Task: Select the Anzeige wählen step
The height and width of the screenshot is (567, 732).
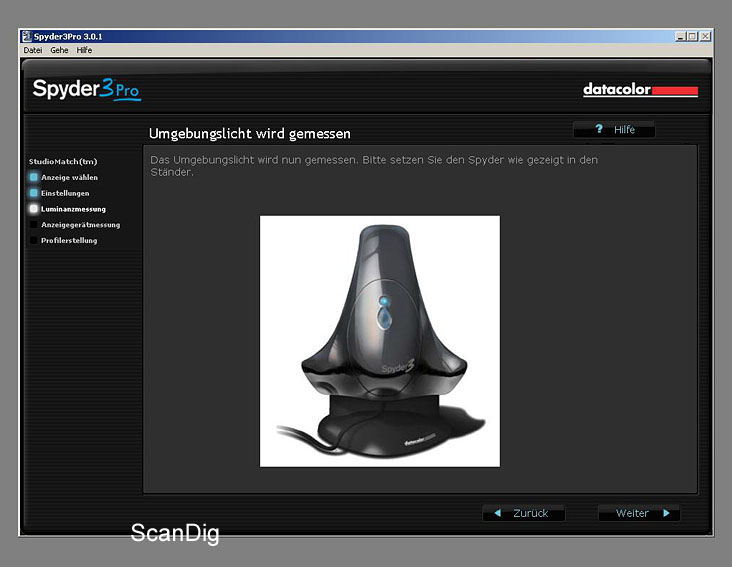Action: tap(64, 177)
